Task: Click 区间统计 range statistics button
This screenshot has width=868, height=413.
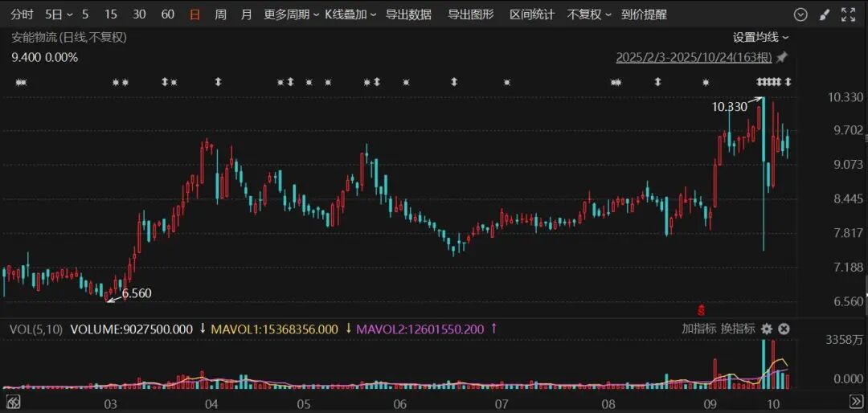Action: click(x=532, y=14)
